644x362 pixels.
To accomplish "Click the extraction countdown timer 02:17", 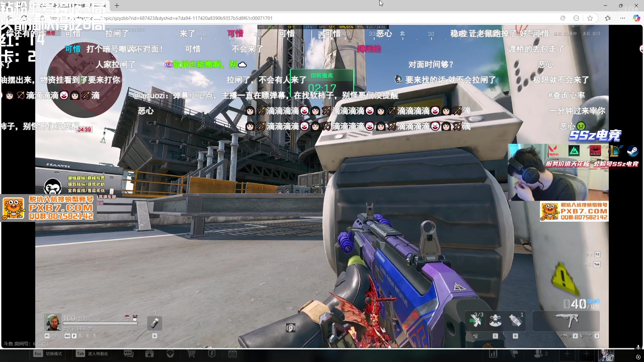I will point(322,88).
